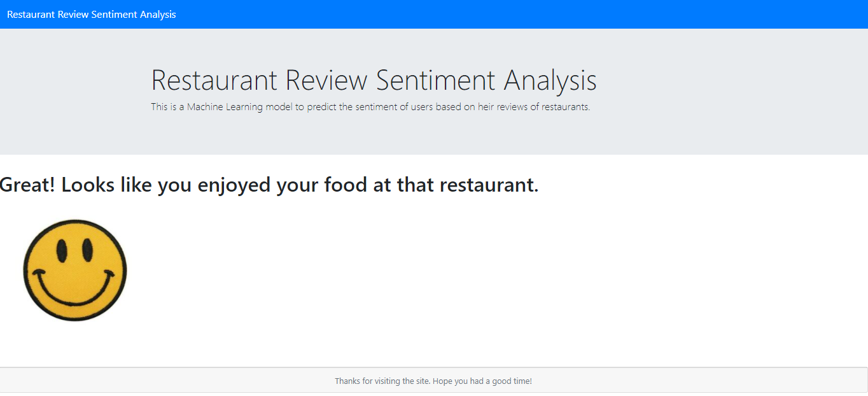Click the 'Great! Looks like you enjoyed' result message
The height and width of the screenshot is (396, 868).
(269, 185)
